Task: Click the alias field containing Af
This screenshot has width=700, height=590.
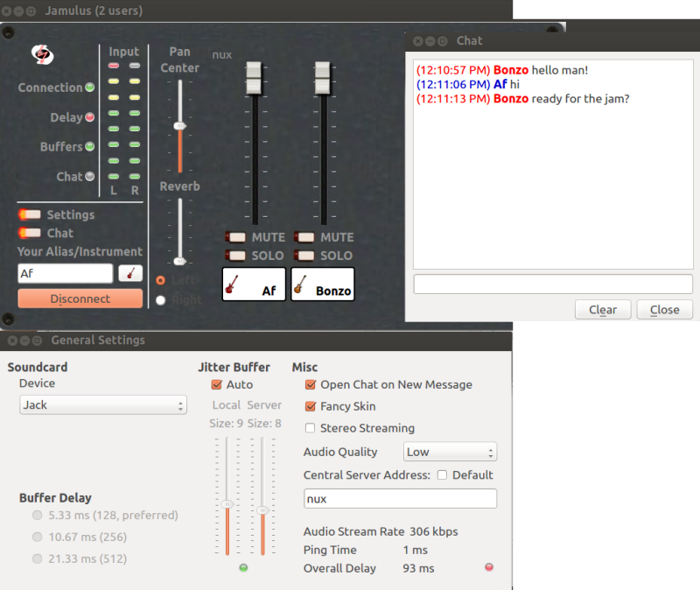Action: click(x=65, y=273)
